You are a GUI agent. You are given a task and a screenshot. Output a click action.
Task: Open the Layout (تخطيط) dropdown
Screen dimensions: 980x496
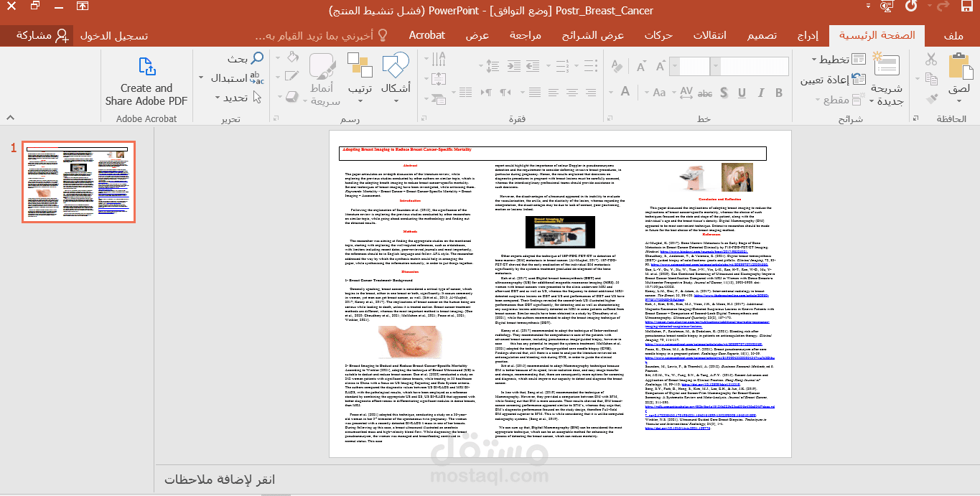pyautogui.click(x=839, y=60)
